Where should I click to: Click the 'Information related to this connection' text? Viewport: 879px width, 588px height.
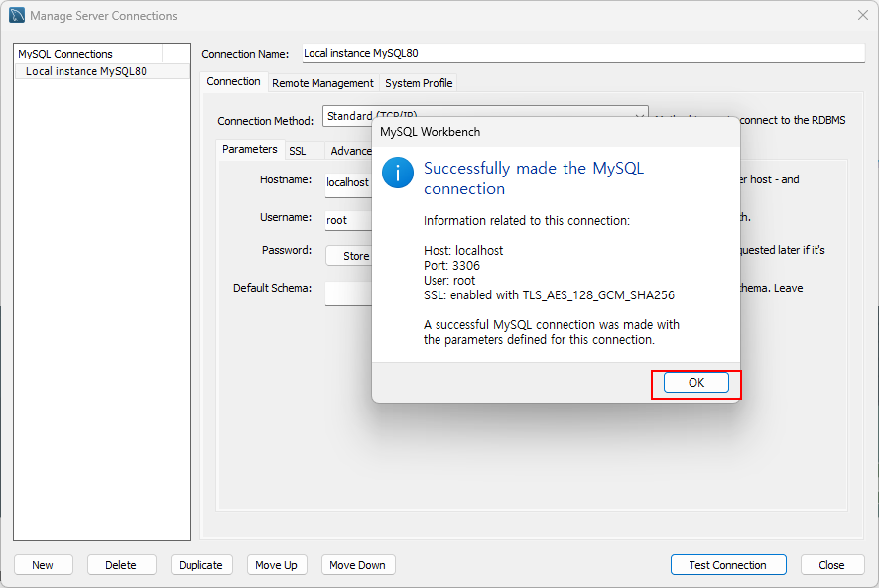click(527, 221)
